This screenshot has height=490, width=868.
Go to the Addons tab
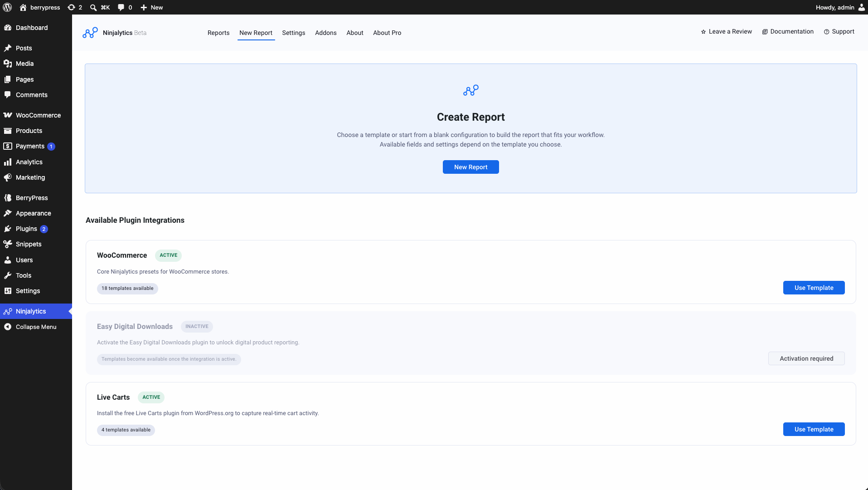tap(326, 33)
